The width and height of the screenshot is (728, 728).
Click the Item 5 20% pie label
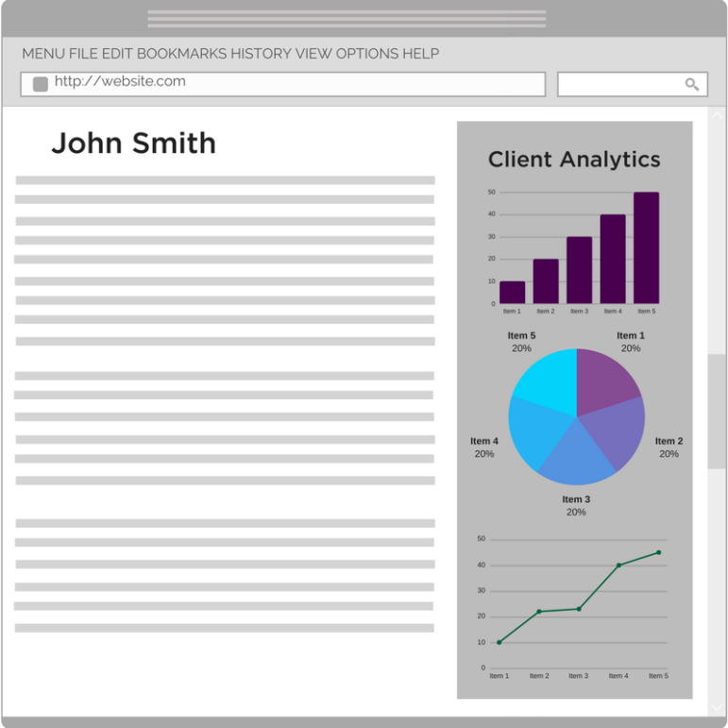(521, 342)
